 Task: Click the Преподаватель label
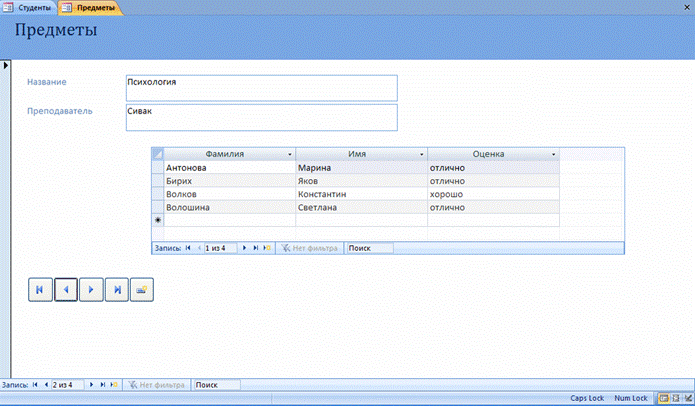(60, 111)
